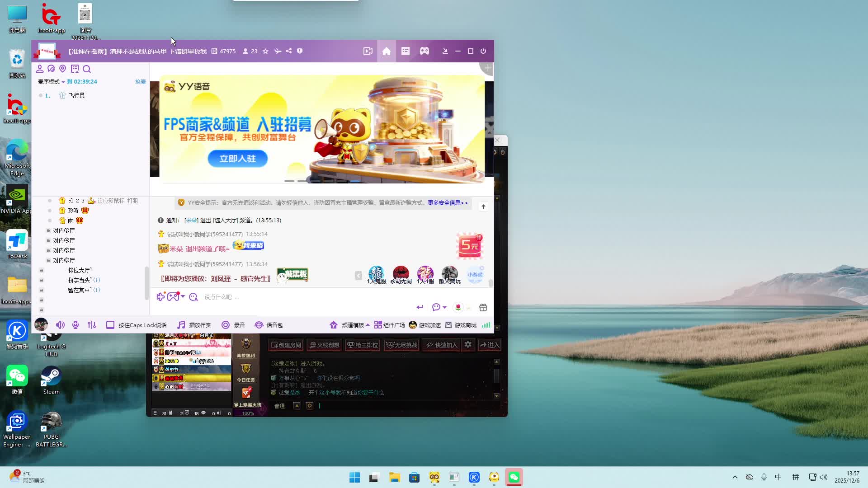Click the channel favorite star icon

coord(265,51)
